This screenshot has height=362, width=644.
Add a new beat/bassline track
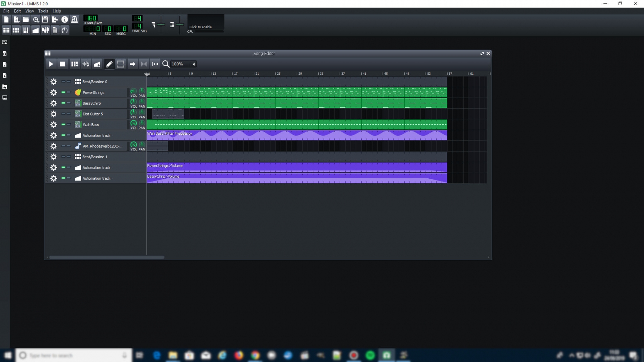point(74,64)
